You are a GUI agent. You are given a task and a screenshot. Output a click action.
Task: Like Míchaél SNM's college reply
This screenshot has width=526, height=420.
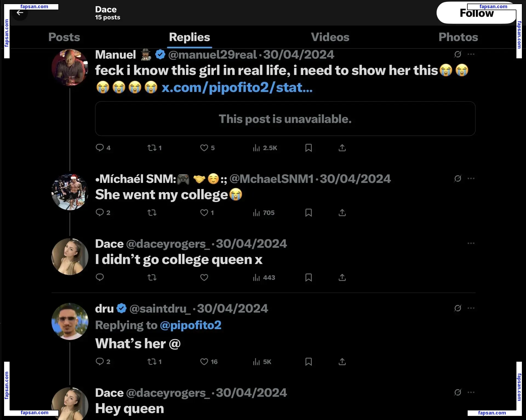coord(204,213)
